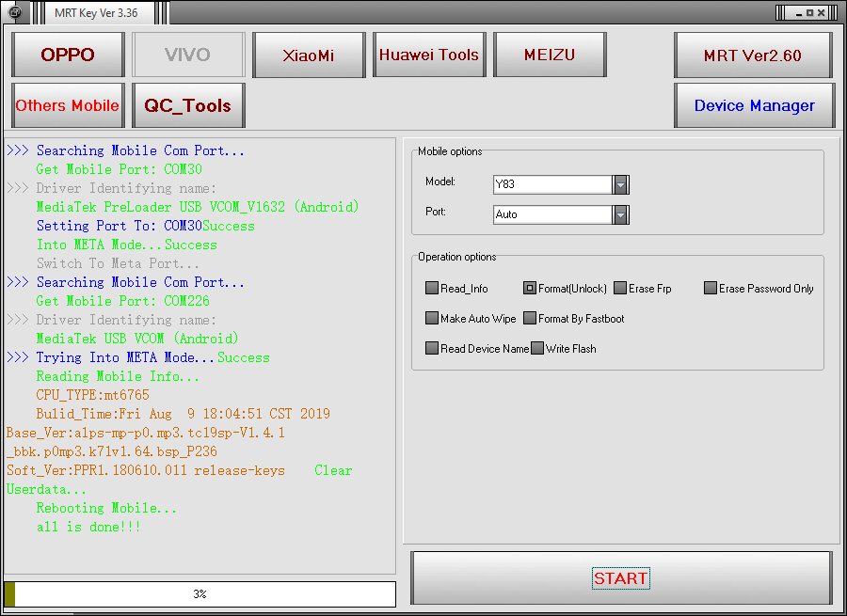Open Others Mobile section
847x616 pixels.
tap(68, 105)
